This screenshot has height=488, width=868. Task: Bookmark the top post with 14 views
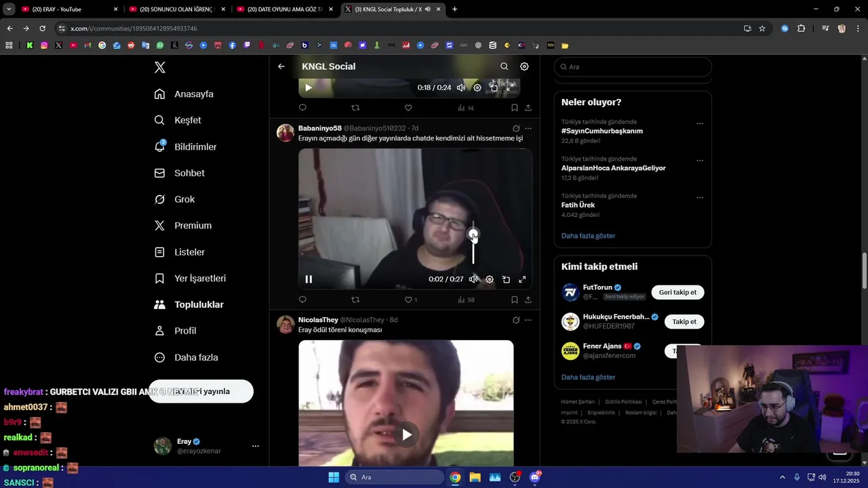pos(515,108)
